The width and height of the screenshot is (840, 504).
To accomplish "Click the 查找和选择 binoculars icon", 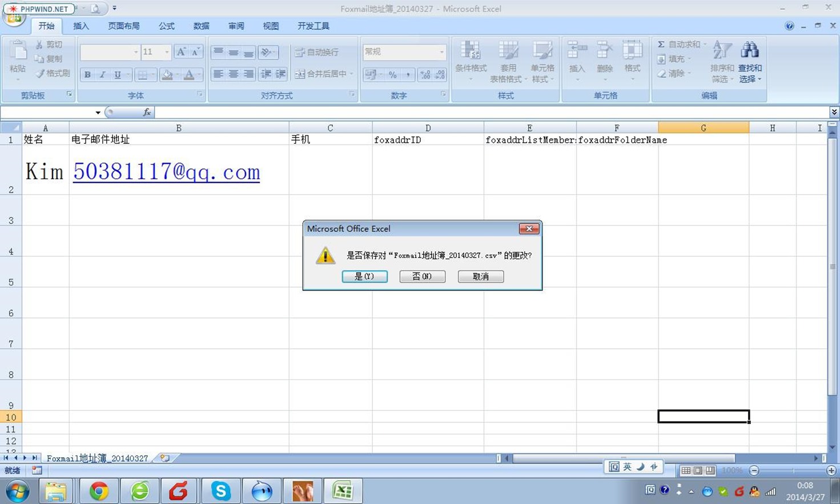I will 749,51.
